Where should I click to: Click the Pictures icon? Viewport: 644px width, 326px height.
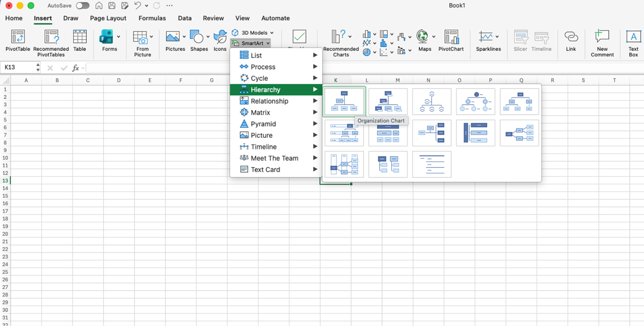pos(173,37)
